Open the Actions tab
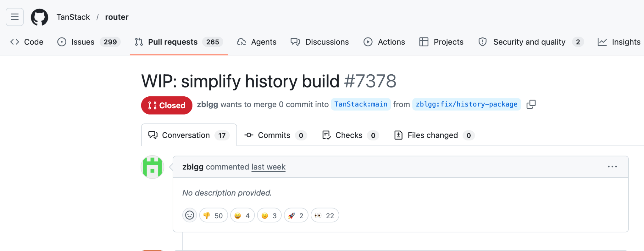Image resolution: width=644 pixels, height=251 pixels. 384,42
